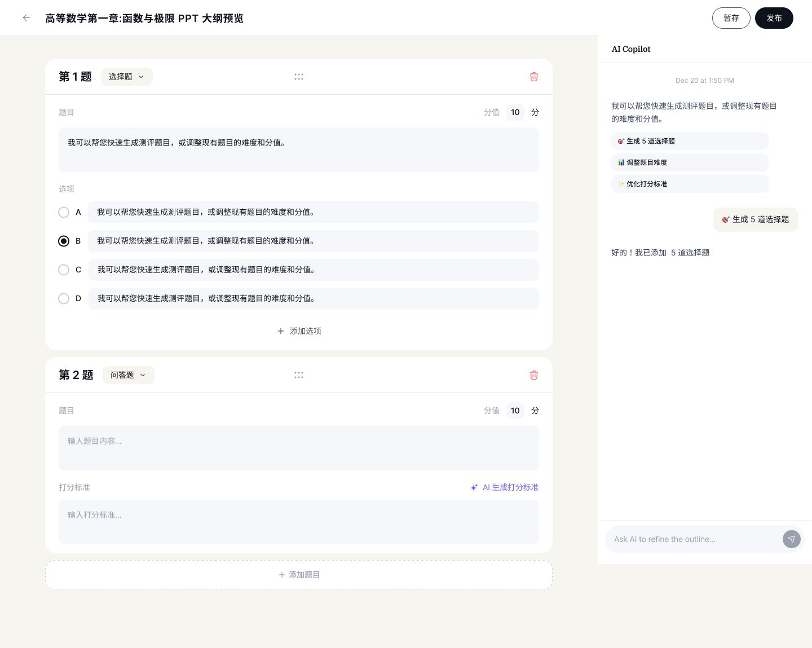Select radio option D in 第 1 题
812x648 pixels.
(x=64, y=298)
